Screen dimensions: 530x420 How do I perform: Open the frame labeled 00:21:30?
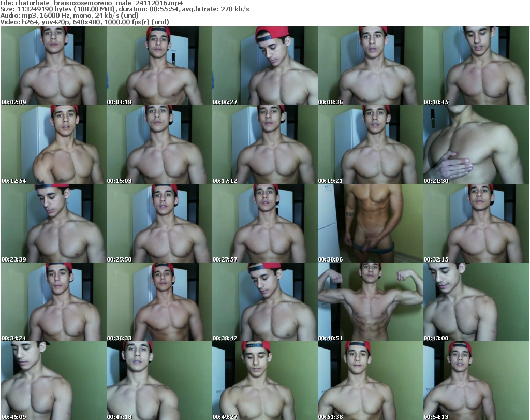point(476,144)
